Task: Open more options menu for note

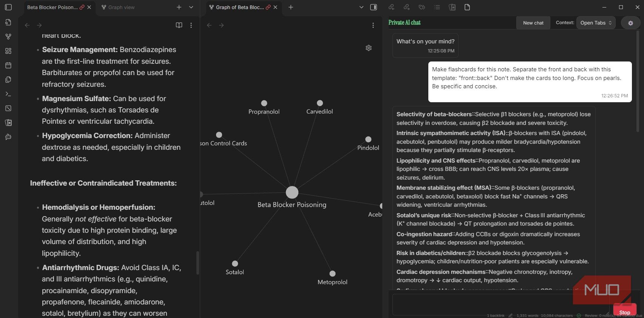Action: pos(191,25)
